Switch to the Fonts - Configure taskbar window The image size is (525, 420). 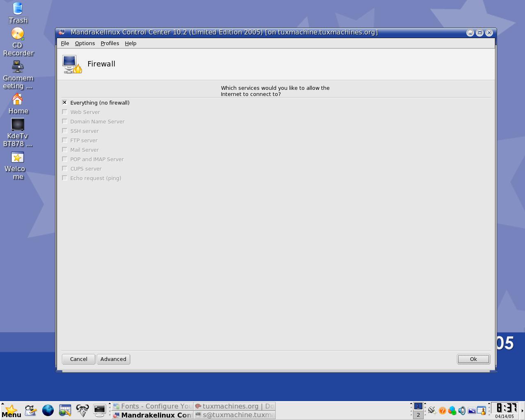[x=153, y=406]
